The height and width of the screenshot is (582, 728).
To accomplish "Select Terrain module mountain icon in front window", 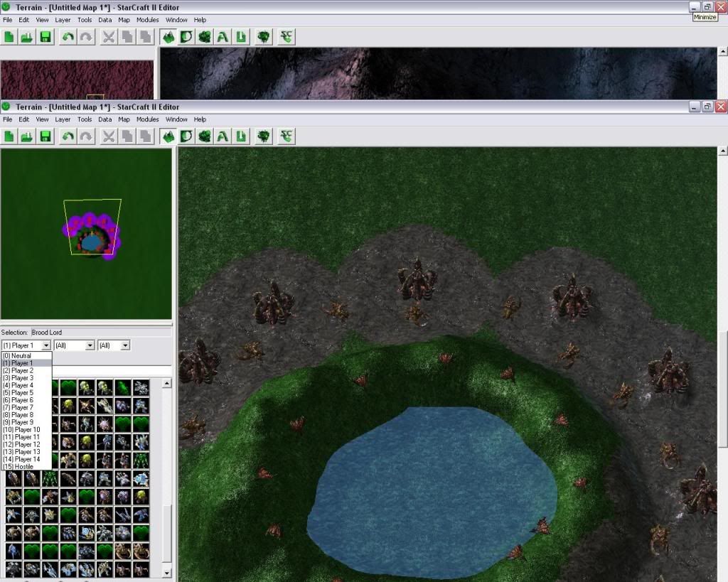I will pyautogui.click(x=168, y=136).
